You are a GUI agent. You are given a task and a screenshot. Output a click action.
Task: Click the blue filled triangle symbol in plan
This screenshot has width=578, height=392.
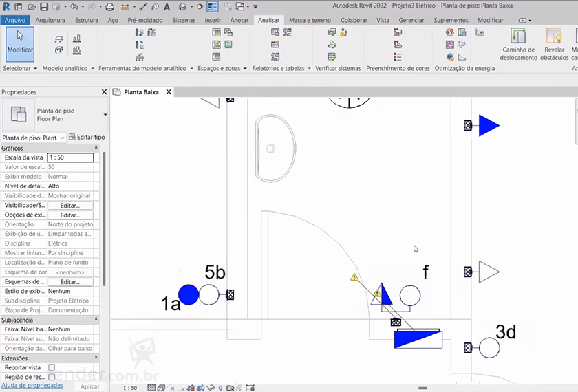pyautogui.click(x=488, y=125)
